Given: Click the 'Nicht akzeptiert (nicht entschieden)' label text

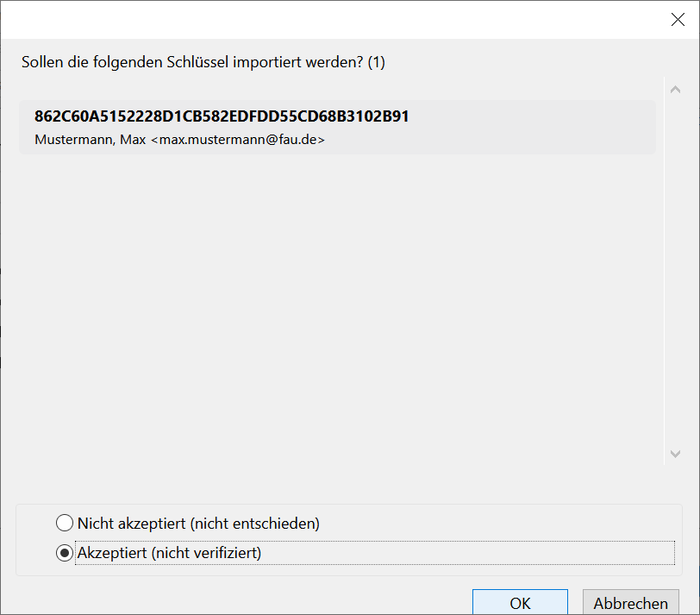Looking at the screenshot, I should [198, 523].
